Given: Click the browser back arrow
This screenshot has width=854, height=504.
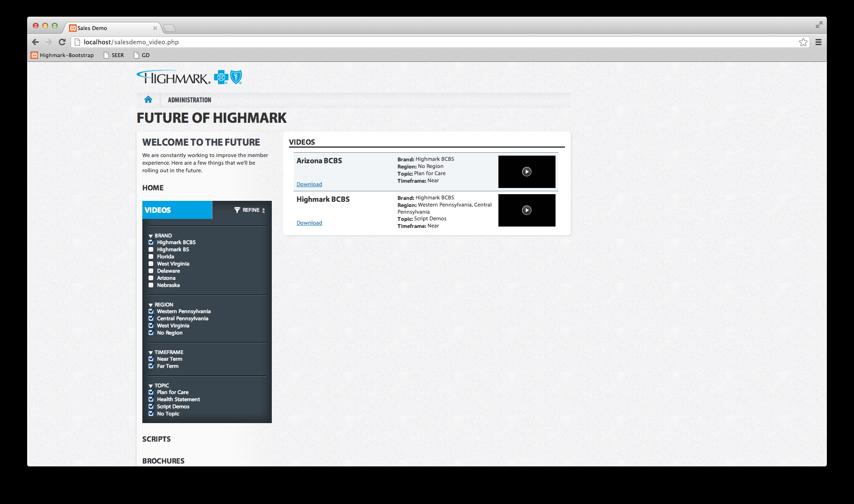Looking at the screenshot, I should [35, 42].
